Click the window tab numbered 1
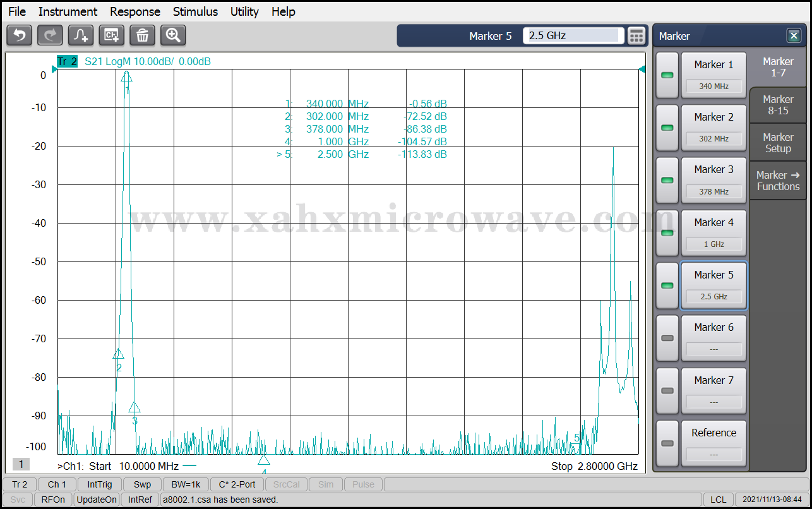 [x=21, y=465]
